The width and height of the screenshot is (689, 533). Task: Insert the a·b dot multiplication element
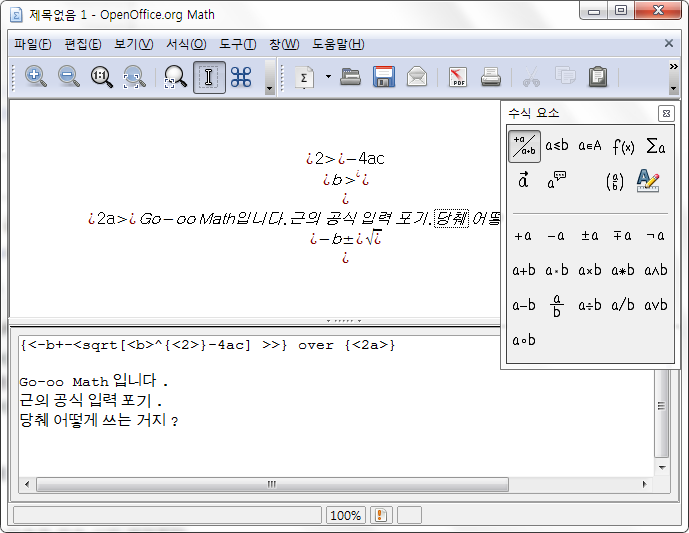click(557, 270)
